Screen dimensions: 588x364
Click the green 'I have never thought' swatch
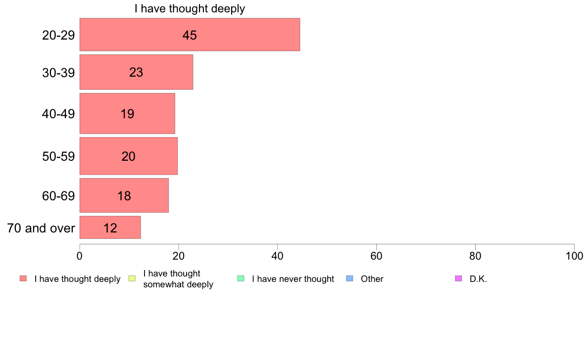pos(241,278)
